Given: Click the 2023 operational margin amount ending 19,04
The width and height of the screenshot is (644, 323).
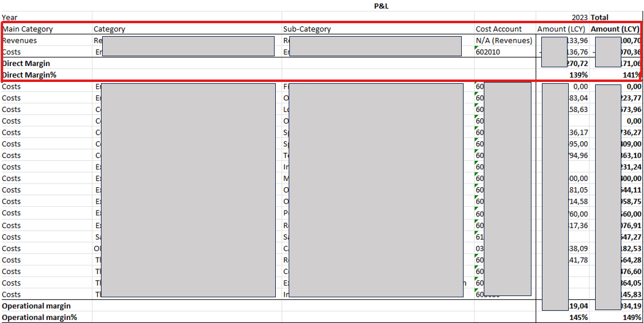Looking at the screenshot, I should 579,306.
